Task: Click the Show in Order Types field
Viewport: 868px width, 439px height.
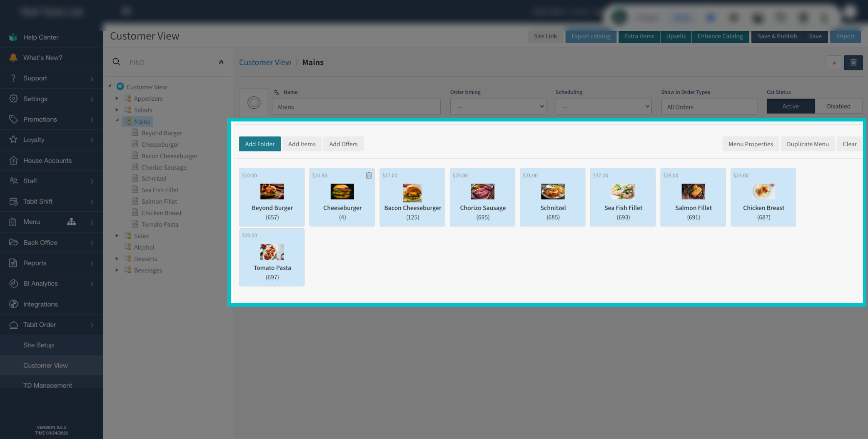Action: [709, 107]
